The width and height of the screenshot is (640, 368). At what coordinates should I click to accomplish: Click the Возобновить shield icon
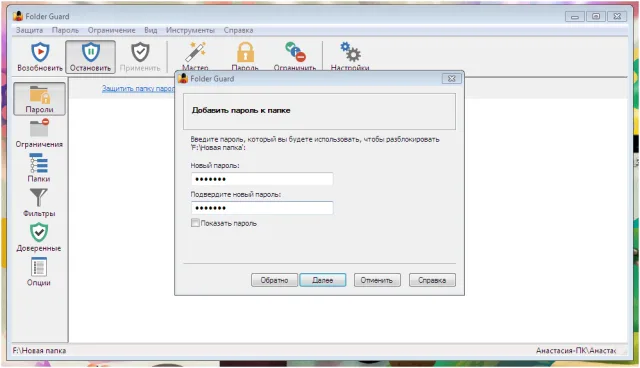pyautogui.click(x=40, y=52)
